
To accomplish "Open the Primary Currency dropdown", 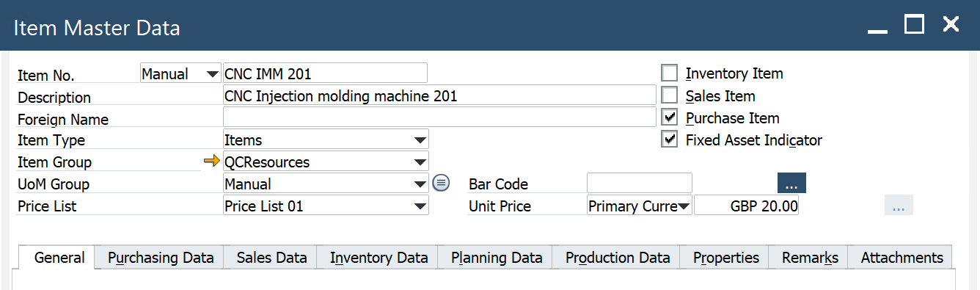I will point(640,206).
